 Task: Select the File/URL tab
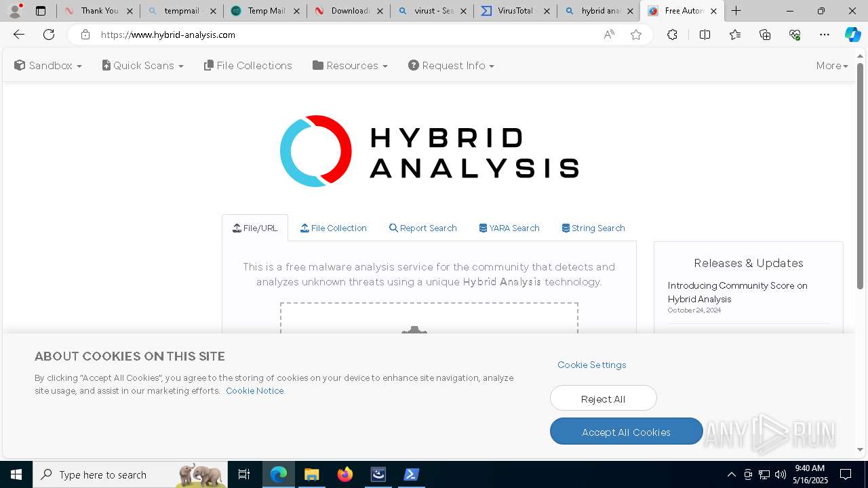(x=255, y=228)
